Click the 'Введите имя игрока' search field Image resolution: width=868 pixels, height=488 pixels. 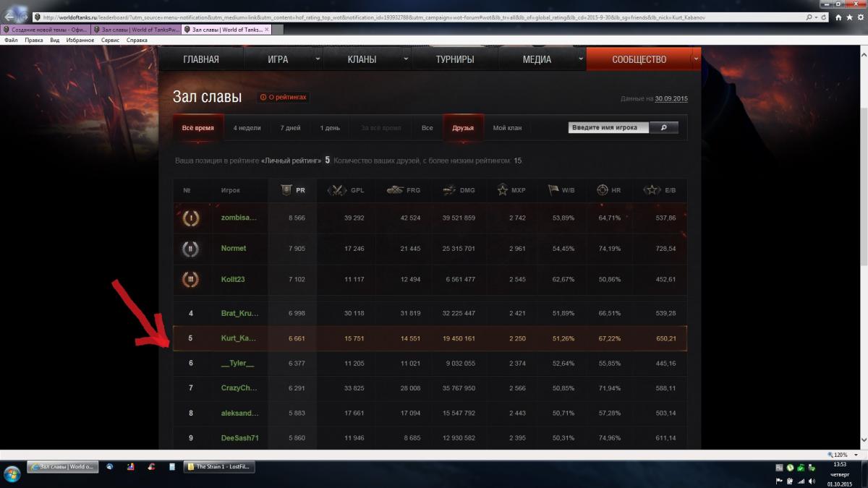(609, 127)
